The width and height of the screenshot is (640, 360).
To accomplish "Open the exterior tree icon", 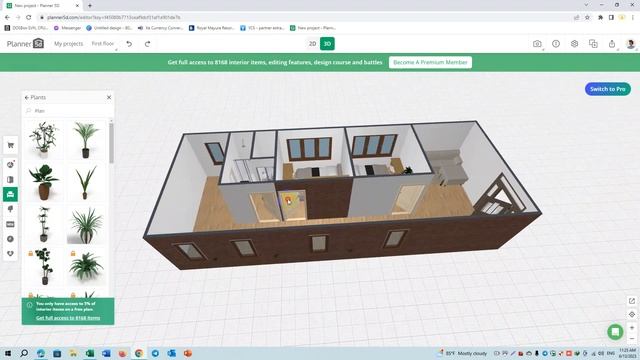I will [10, 209].
